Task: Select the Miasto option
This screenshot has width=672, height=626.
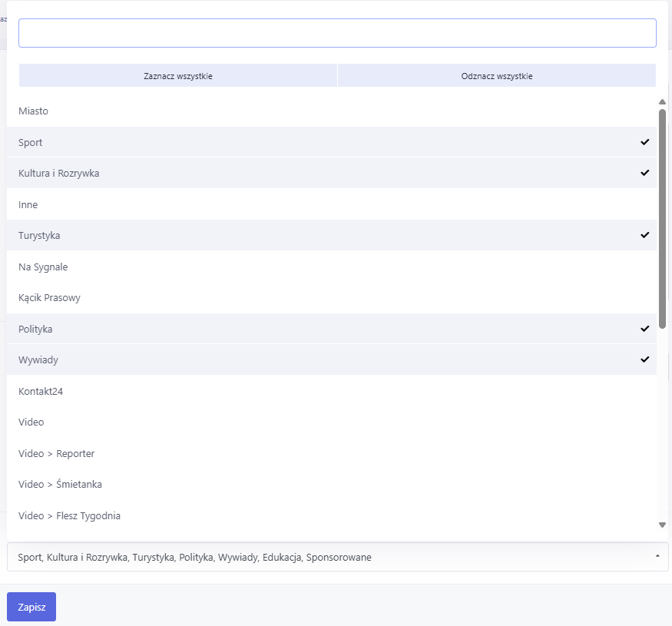Action: tap(331, 111)
